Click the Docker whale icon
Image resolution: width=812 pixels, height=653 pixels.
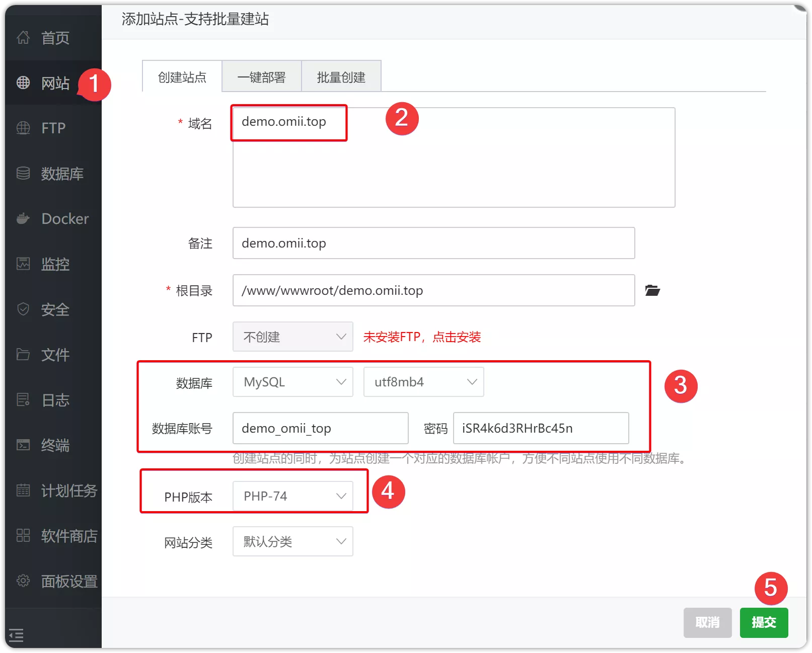23,219
